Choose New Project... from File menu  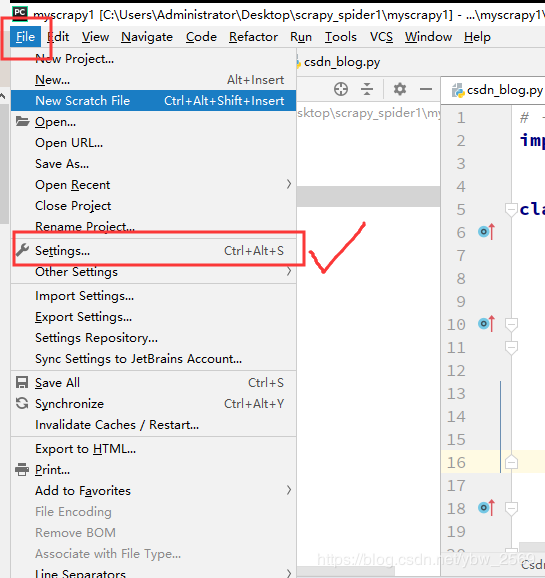pyautogui.click(x=153, y=58)
